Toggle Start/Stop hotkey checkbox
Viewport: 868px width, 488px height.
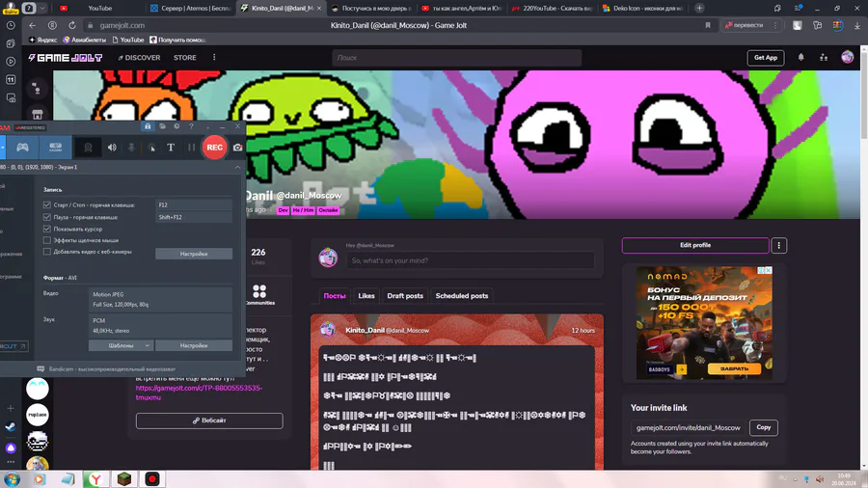(47, 204)
